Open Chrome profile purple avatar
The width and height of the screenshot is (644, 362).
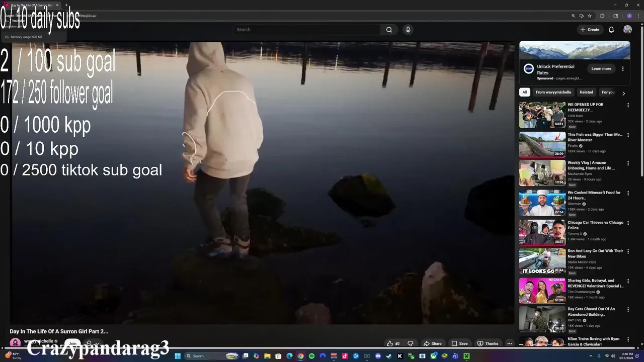[629, 16]
